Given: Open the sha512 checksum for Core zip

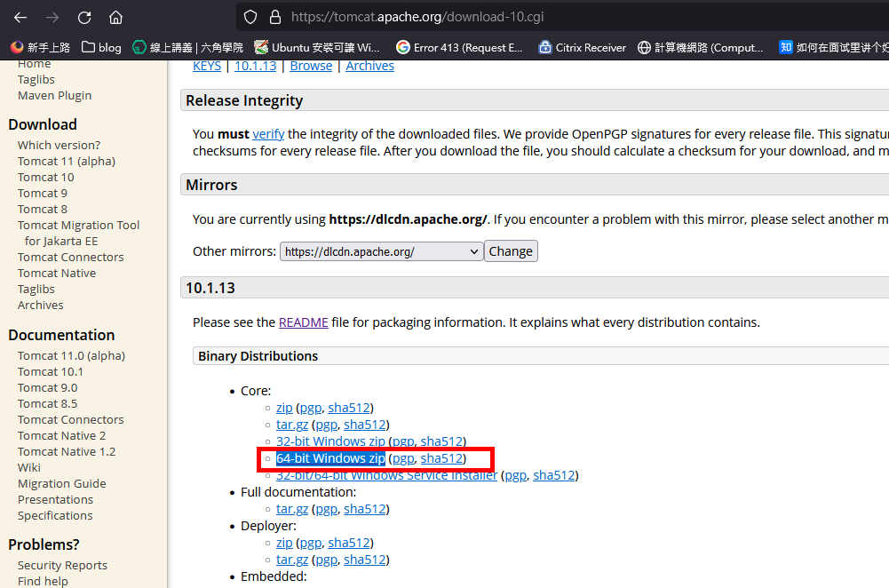Looking at the screenshot, I should 349,408.
